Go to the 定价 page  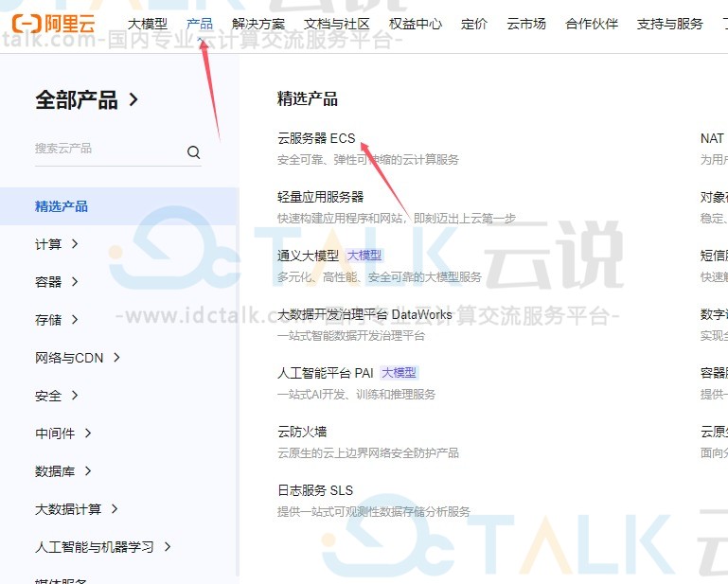(474, 24)
